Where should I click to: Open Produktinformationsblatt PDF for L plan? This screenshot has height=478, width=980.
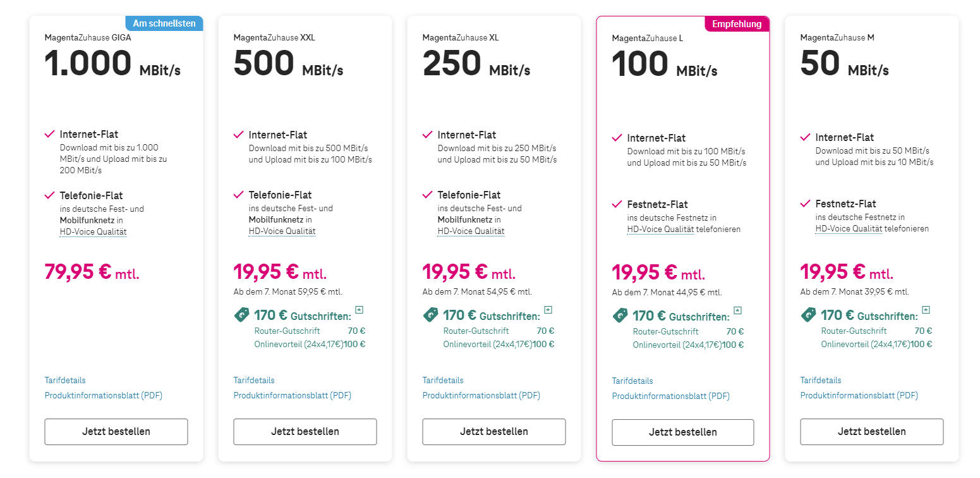[671, 396]
